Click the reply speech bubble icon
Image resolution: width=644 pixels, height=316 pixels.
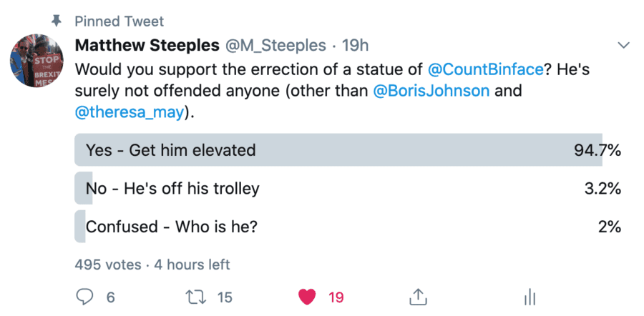(x=84, y=296)
